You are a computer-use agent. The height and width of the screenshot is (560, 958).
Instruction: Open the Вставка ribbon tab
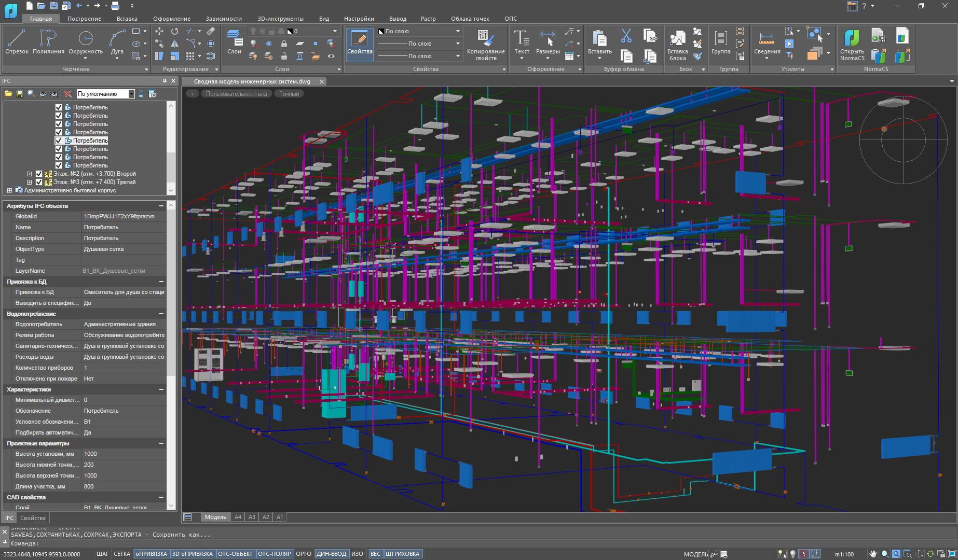pyautogui.click(x=127, y=19)
